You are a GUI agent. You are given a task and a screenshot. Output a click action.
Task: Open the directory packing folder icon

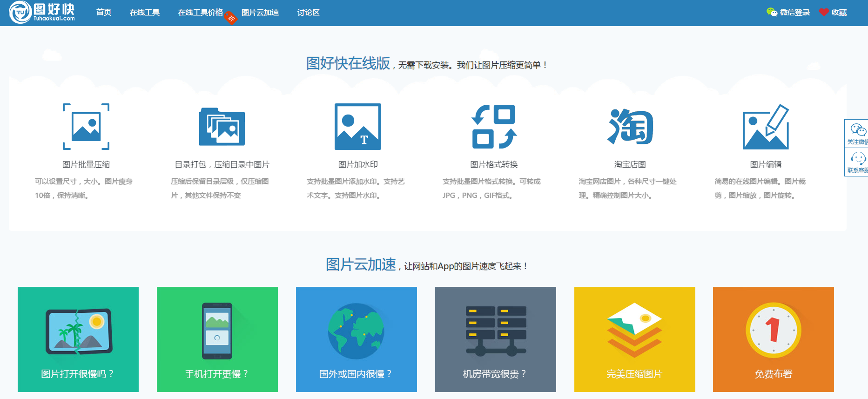(x=222, y=127)
